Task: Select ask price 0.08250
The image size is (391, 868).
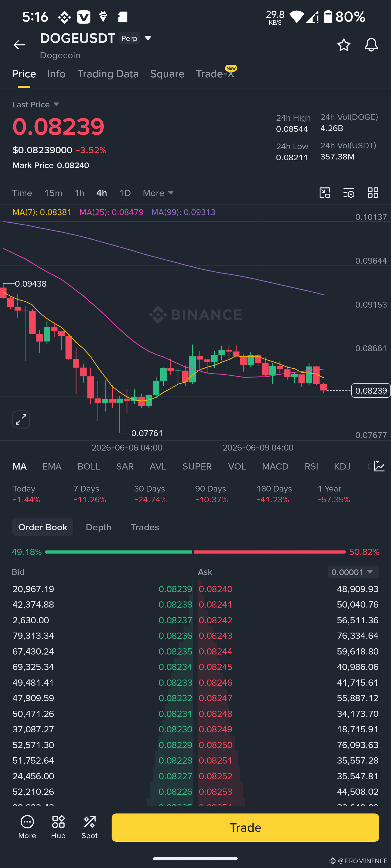Action: [216, 745]
